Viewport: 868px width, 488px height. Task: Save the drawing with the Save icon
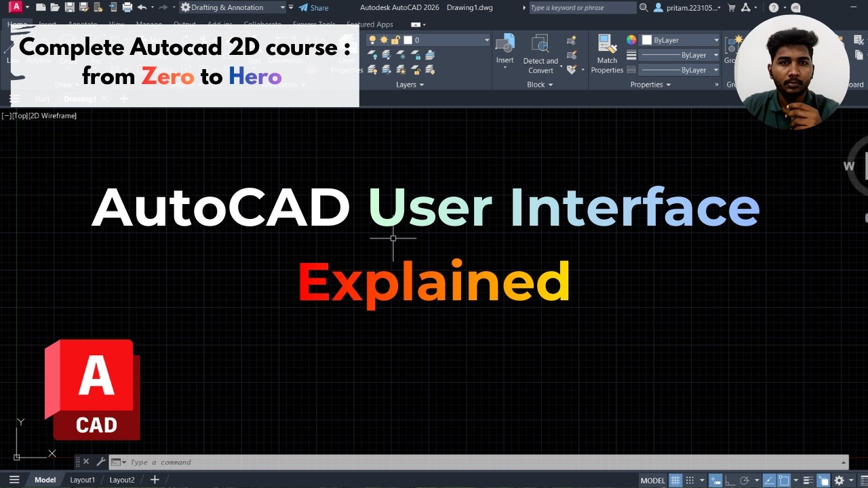pyautogui.click(x=69, y=7)
